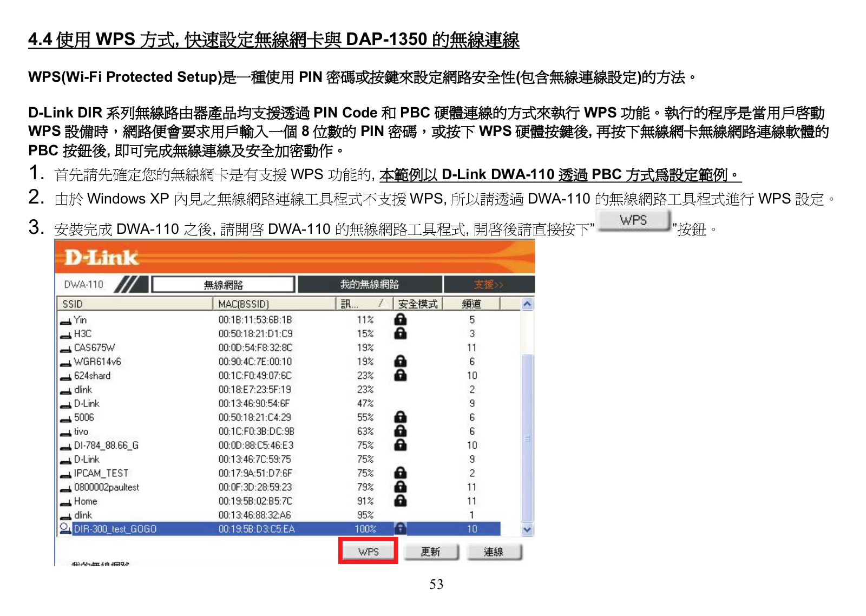This screenshot has height=616, width=866.
Task: Click the section 4.4 heading text
Action: pos(274,40)
